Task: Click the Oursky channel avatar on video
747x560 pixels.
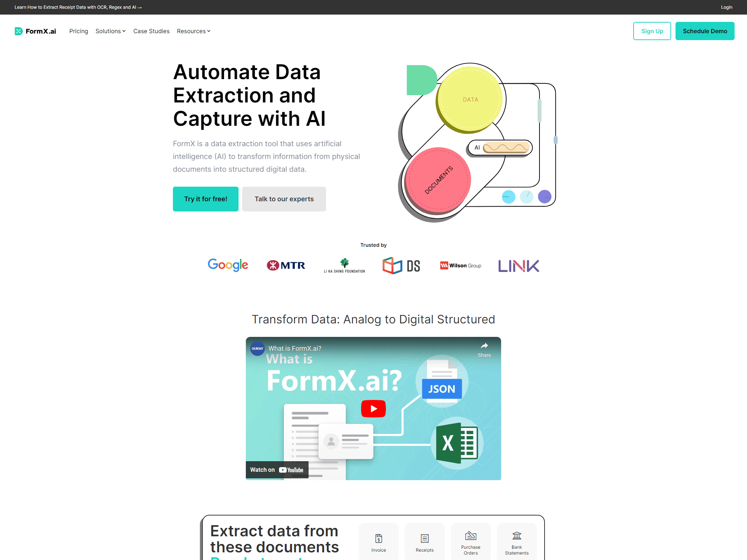Action: pyautogui.click(x=258, y=349)
